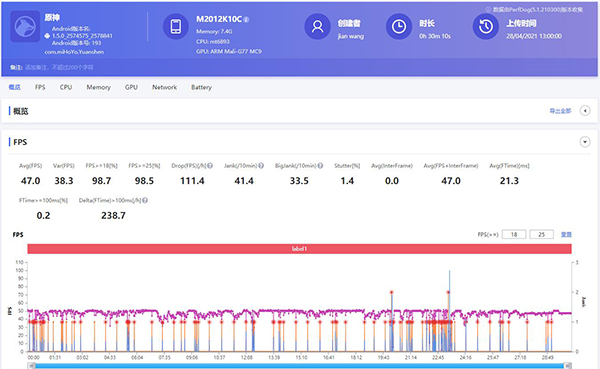The height and width of the screenshot is (369, 600).
Task: Click the package name com.miHoYo.Yuanshen
Action: 74,52
